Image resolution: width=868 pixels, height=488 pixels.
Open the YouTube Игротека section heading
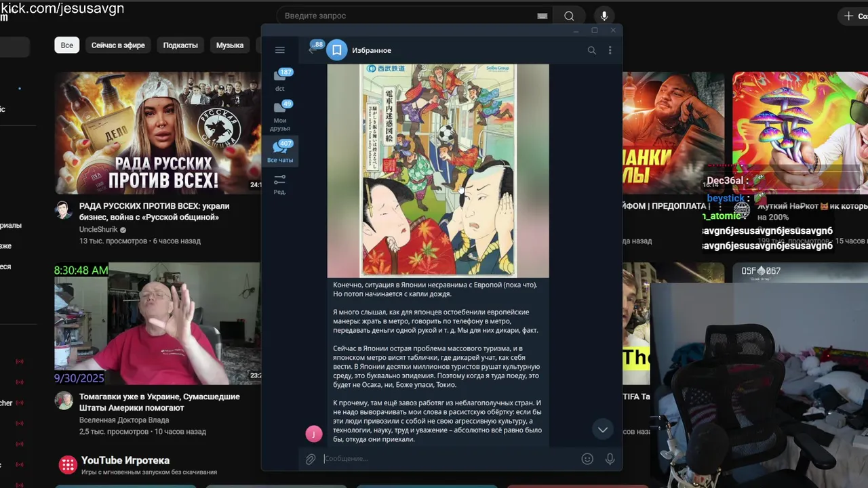[x=125, y=461]
